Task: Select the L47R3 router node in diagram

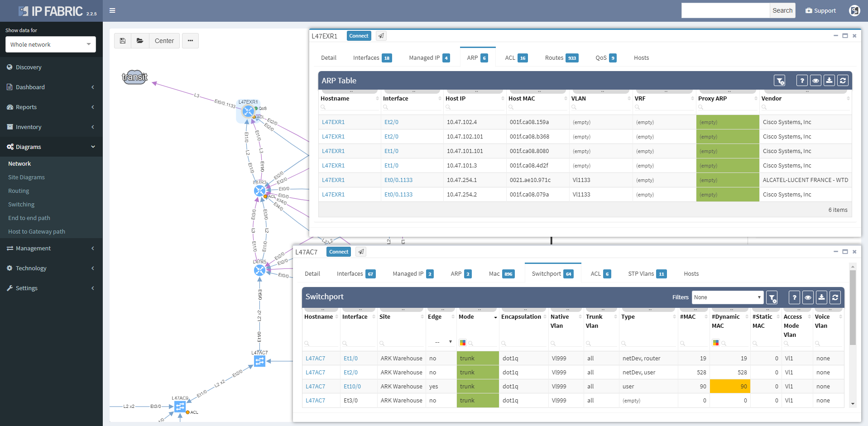Action: pos(259,191)
